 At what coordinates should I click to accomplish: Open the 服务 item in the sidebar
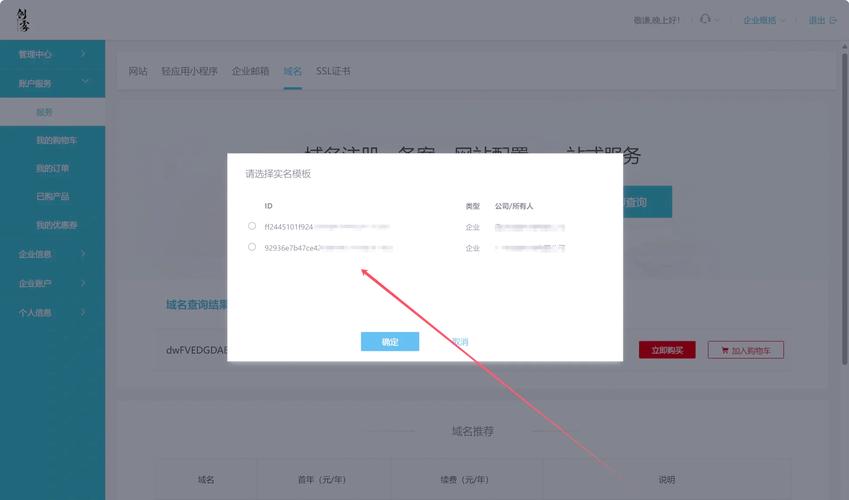coord(53,112)
